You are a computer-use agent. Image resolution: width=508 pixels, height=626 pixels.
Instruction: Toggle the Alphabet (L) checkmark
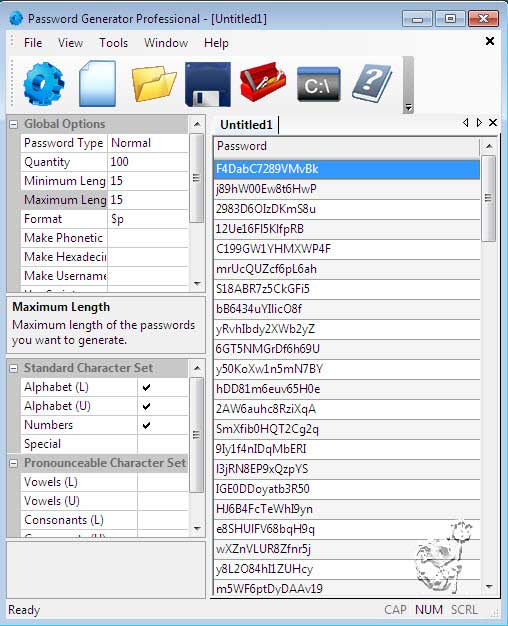click(146, 387)
